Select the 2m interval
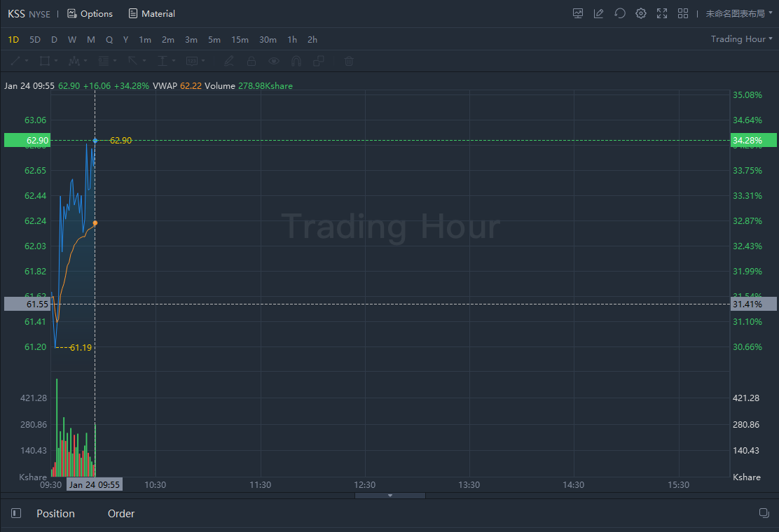Viewport: 779px width, 532px height. [x=168, y=40]
